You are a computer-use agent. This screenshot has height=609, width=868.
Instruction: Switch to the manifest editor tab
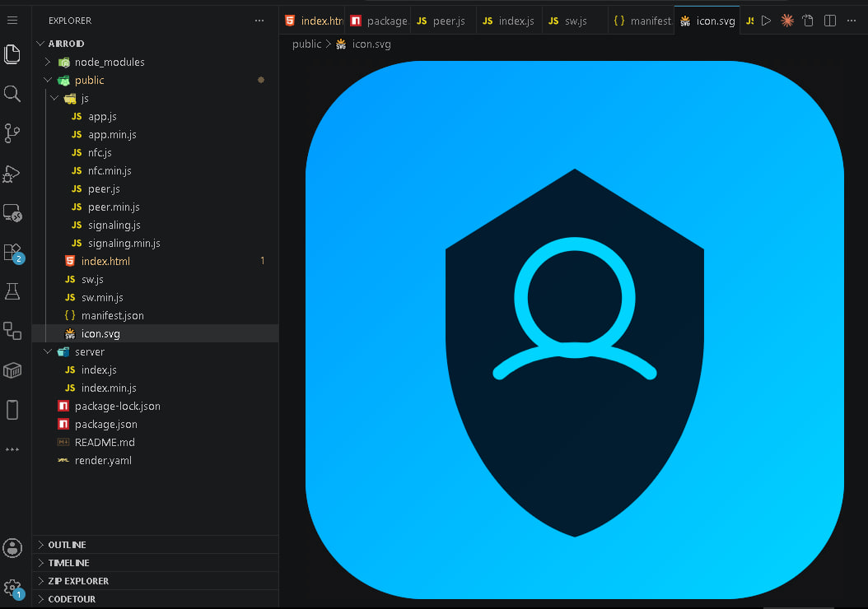coord(642,21)
